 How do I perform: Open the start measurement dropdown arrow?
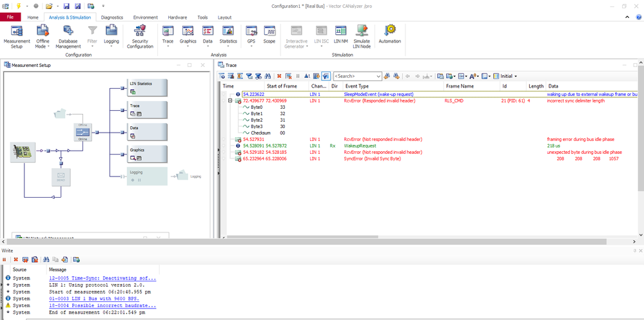click(x=27, y=6)
